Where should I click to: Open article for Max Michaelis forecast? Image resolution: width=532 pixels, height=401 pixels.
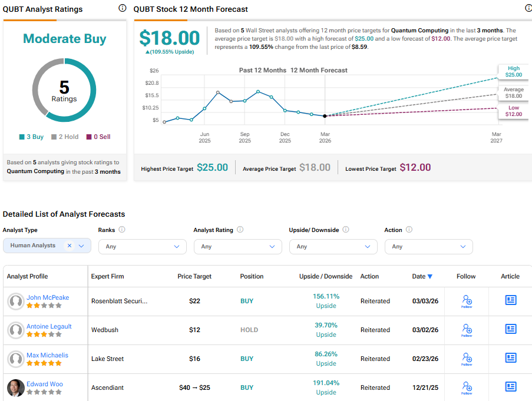pos(511,358)
